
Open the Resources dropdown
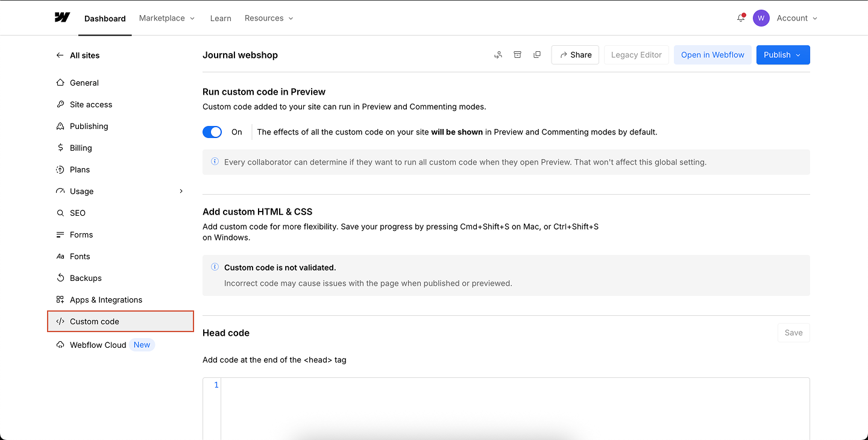pos(269,18)
